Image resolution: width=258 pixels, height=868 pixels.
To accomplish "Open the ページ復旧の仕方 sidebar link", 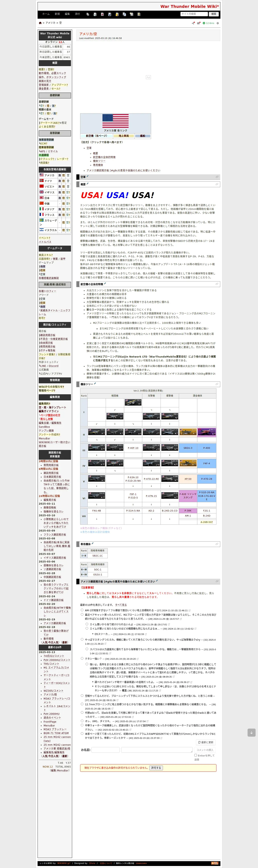I will click(50, 415).
